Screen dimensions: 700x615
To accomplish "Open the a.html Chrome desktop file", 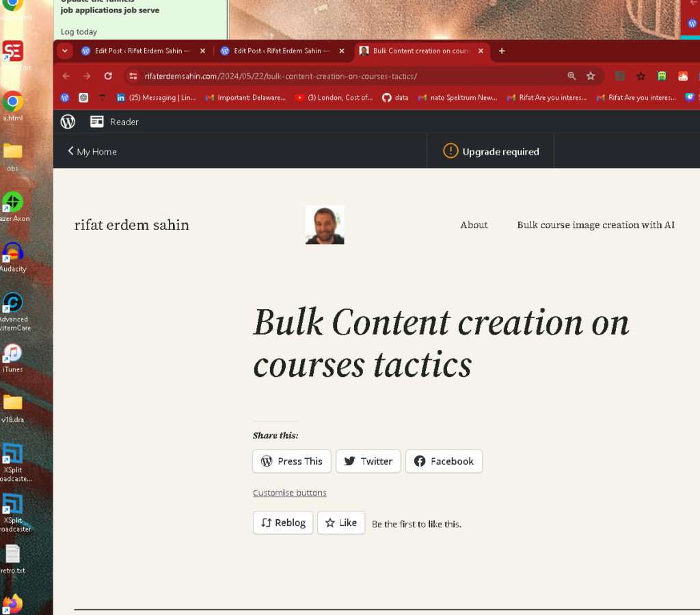I will (x=12, y=106).
